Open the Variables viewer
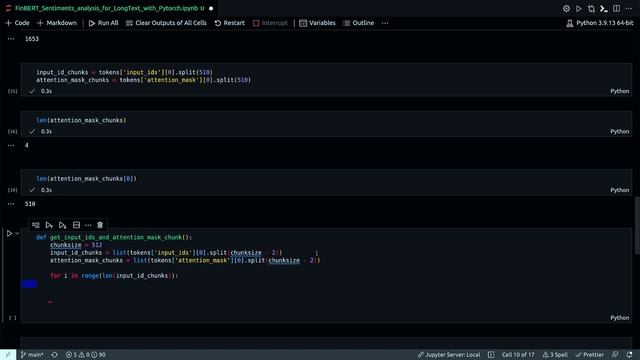This screenshot has height=360, width=640. click(x=317, y=23)
